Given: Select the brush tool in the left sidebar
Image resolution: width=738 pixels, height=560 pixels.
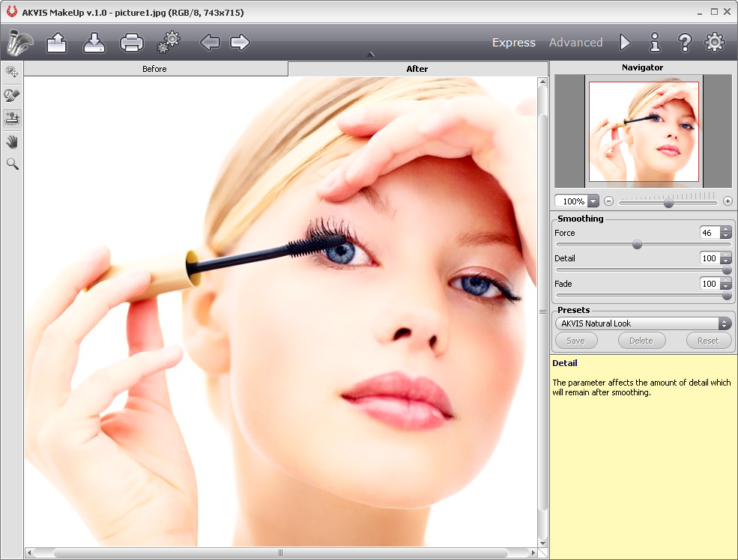Looking at the screenshot, I should (x=12, y=95).
